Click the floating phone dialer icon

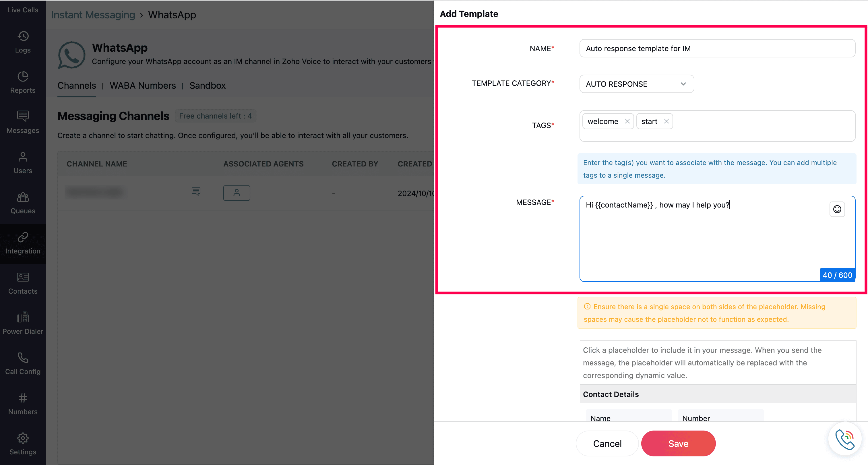[x=845, y=439]
